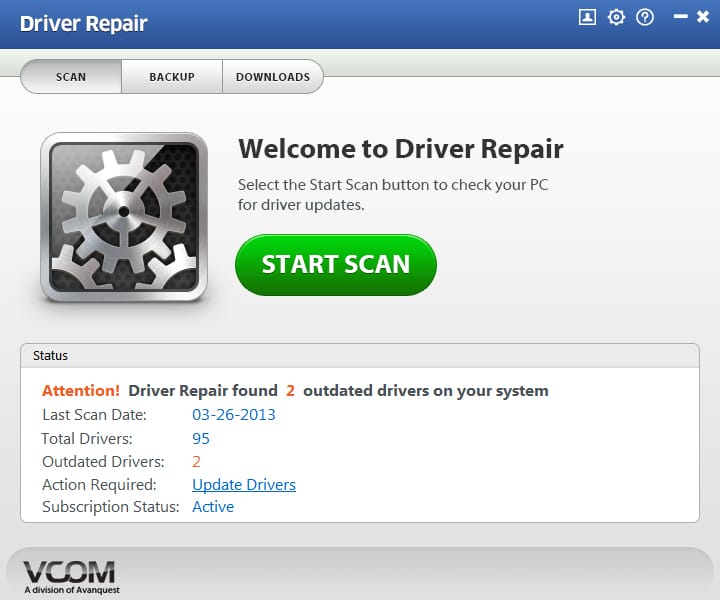Viewport: 720px width, 600px height.
Task: Click the VCOM Avanquest logo
Action: point(70,578)
